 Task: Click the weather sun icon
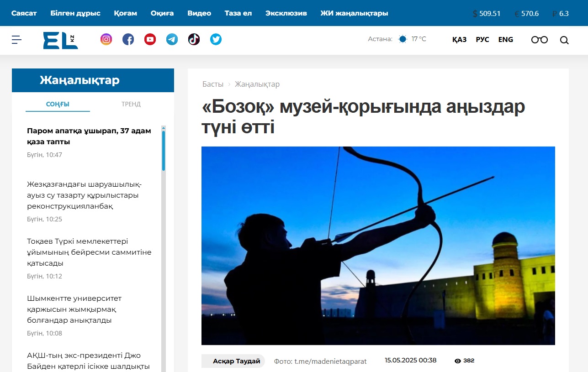(403, 39)
